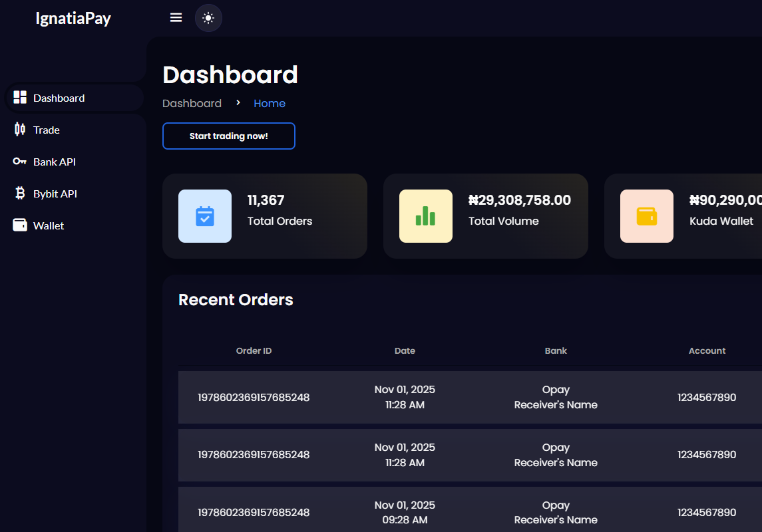Toggle light mode using the sun icon
The width and height of the screenshot is (762, 532).
pyautogui.click(x=208, y=17)
